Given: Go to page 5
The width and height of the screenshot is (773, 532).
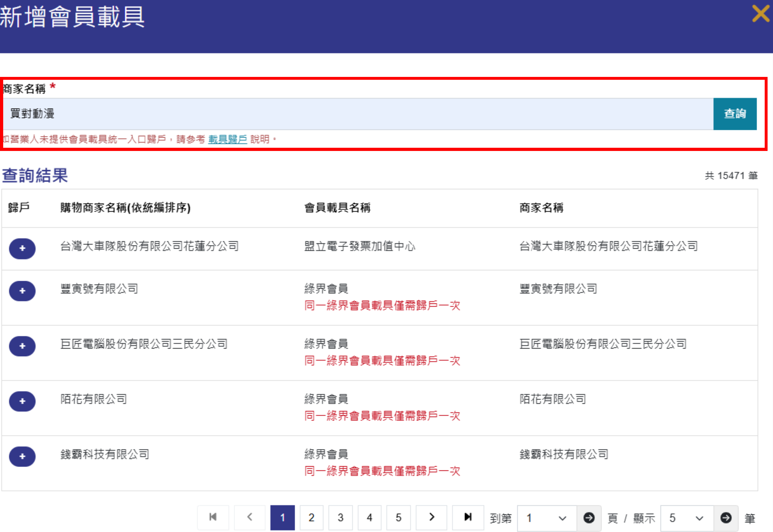Looking at the screenshot, I should 398,517.
